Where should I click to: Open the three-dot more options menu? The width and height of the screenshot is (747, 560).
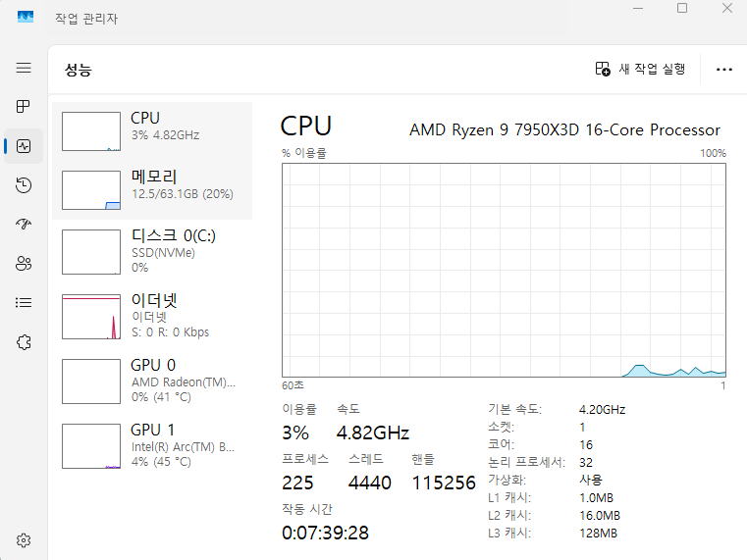coord(724,70)
